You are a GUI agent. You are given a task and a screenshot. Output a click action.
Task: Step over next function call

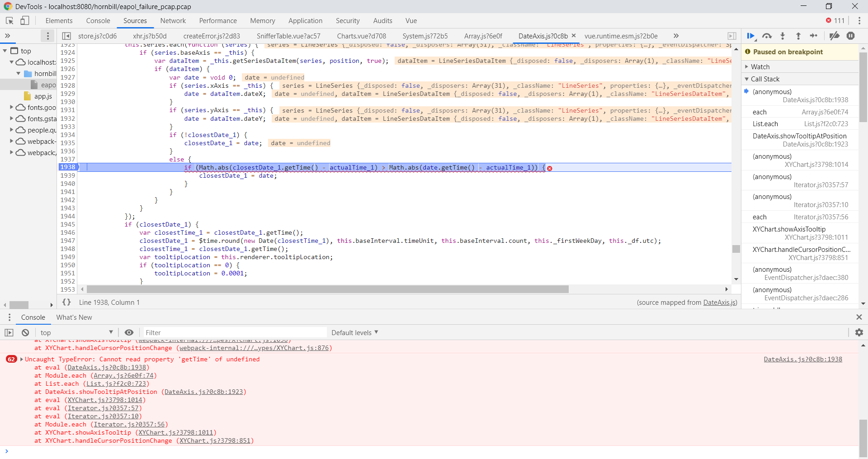click(767, 36)
